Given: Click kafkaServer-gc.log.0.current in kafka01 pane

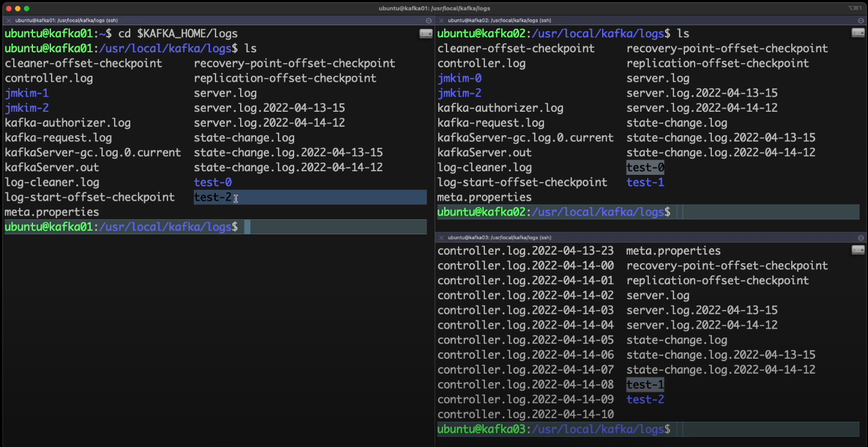Looking at the screenshot, I should [x=93, y=153].
